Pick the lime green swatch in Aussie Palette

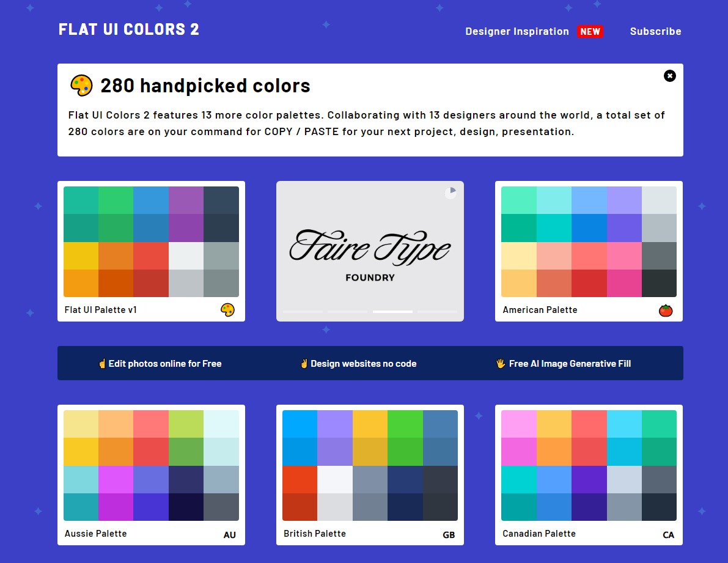click(x=186, y=424)
